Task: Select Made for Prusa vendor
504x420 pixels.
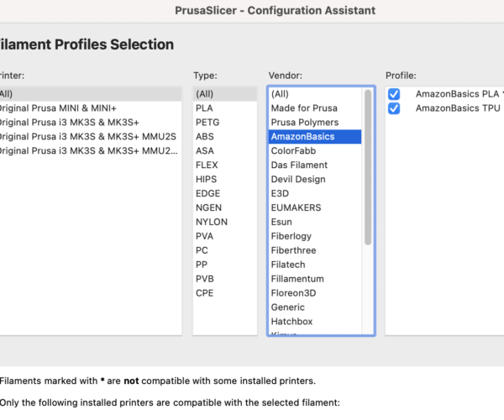Action: (x=315, y=108)
